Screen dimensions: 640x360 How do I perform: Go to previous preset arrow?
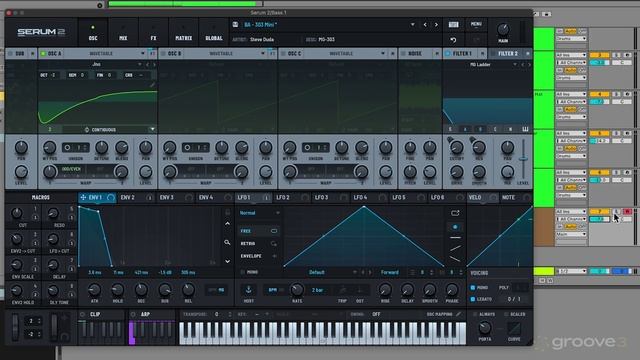tap(425, 24)
